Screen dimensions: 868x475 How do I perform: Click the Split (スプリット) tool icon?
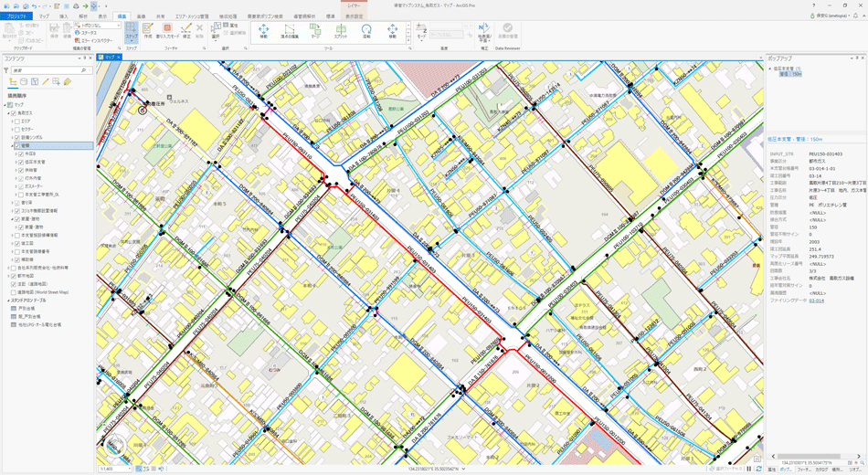(341, 31)
